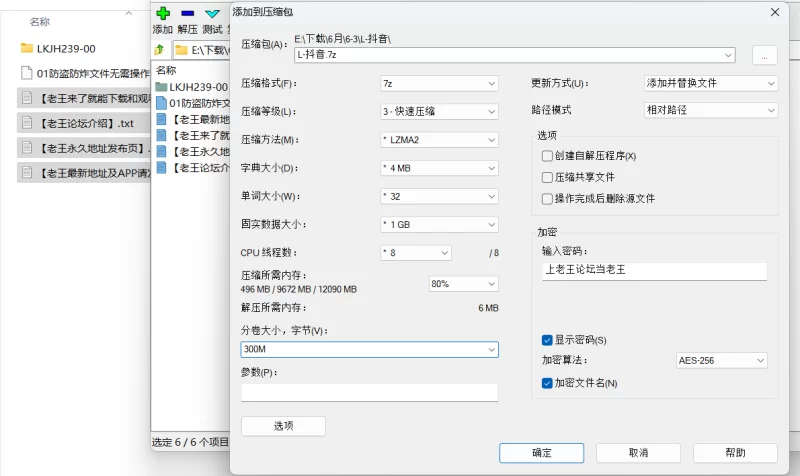Open CPU 线程数 dropdown
800x476 pixels.
416,253
